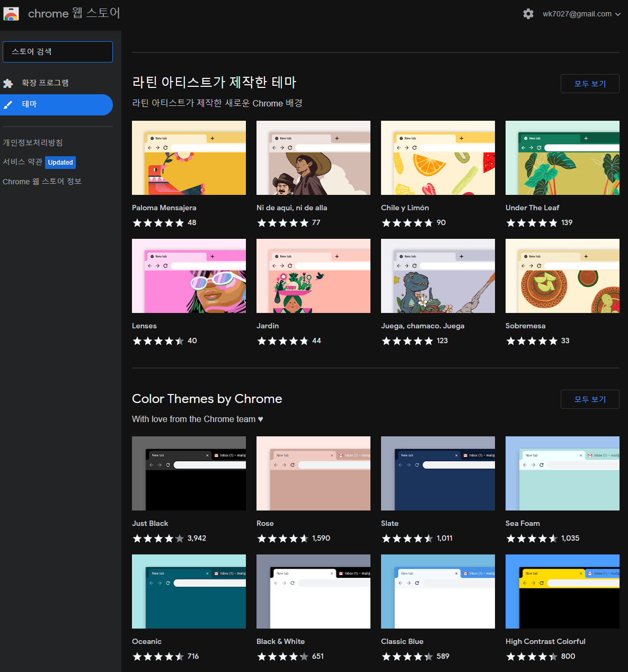
Task: Click star rating of Under The Leaf
Action: [532, 223]
